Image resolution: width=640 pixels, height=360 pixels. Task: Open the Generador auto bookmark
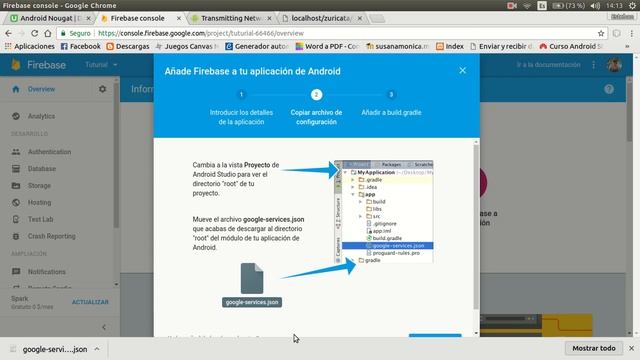257,47
